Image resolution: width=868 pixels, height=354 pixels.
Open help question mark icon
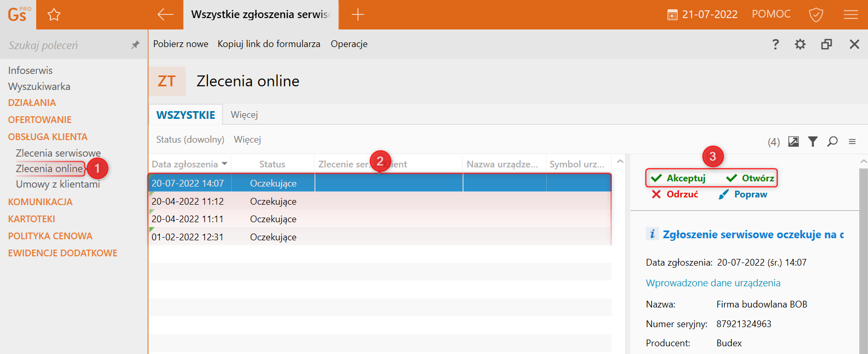pos(775,44)
